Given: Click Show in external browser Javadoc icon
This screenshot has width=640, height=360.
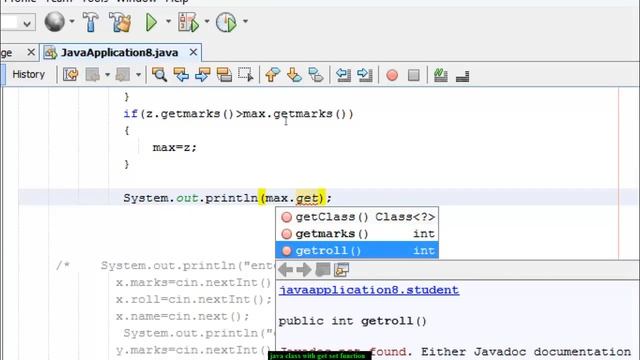Looking at the screenshot, I should click(323, 270).
